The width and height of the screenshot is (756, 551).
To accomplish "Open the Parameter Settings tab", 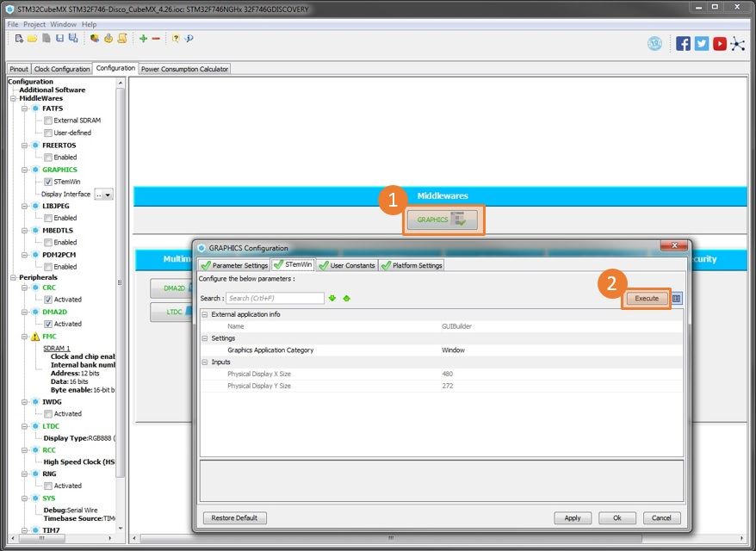I will click(x=234, y=265).
